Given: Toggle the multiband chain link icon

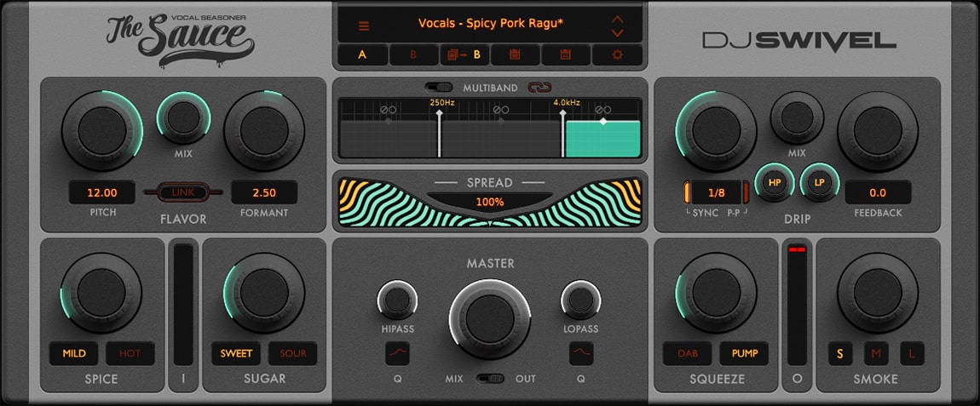Looking at the screenshot, I should (539, 88).
